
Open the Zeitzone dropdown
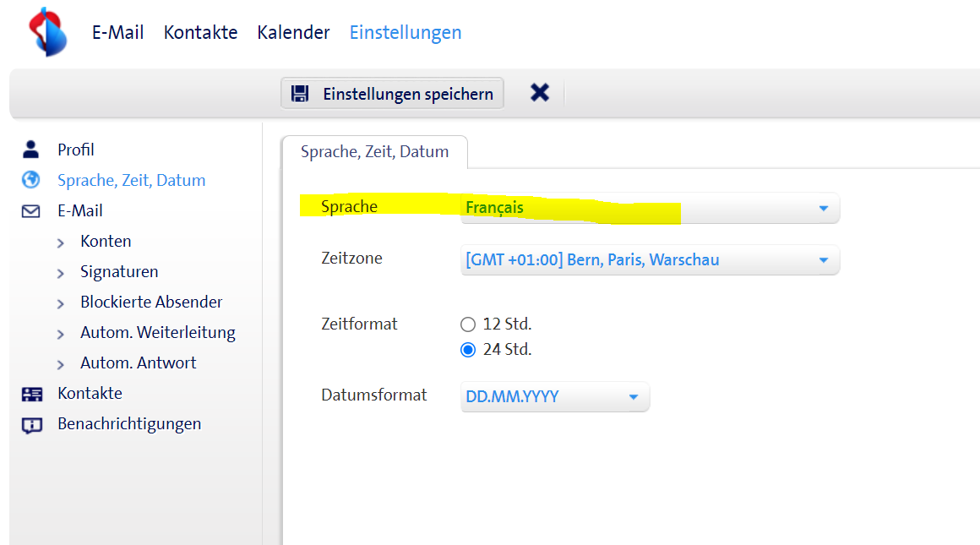649,260
